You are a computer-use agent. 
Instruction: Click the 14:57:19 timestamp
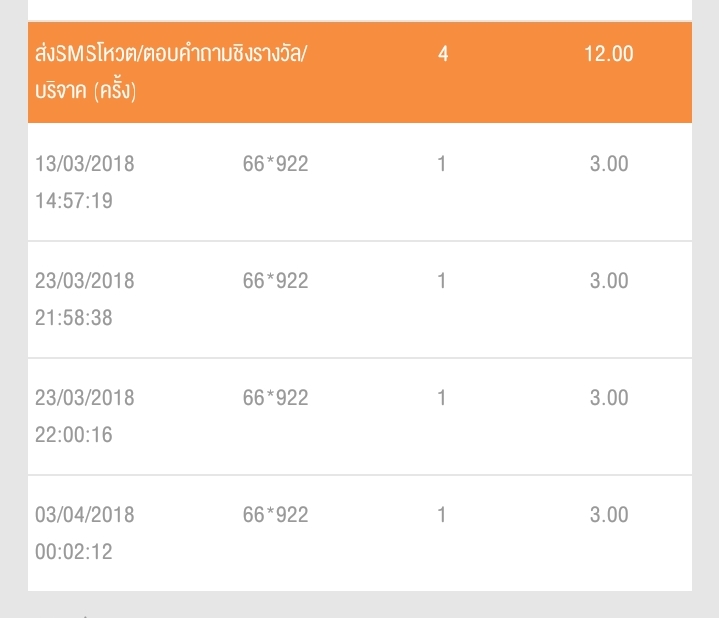coord(74,201)
